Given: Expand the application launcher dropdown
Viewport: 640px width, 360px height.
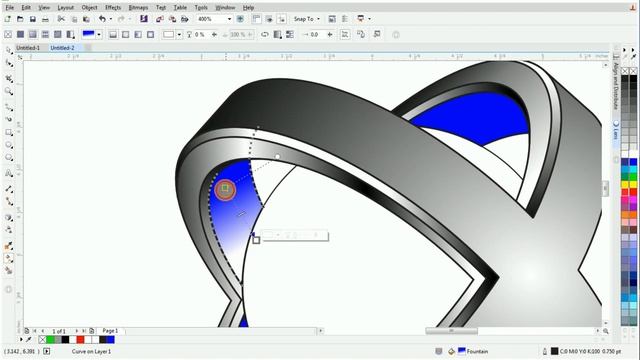Looking at the screenshot, I should pyautogui.click(x=369, y=19).
